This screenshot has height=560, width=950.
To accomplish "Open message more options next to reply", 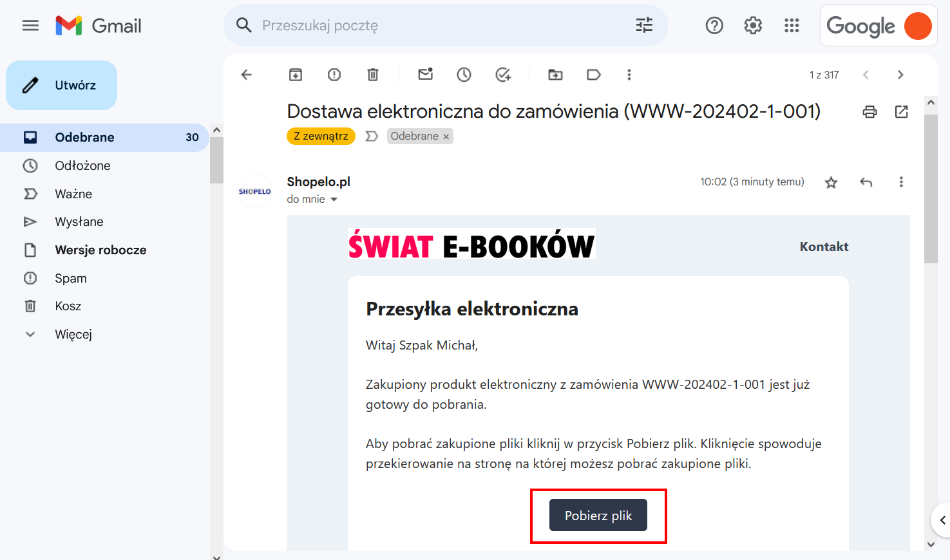I will pyautogui.click(x=901, y=182).
